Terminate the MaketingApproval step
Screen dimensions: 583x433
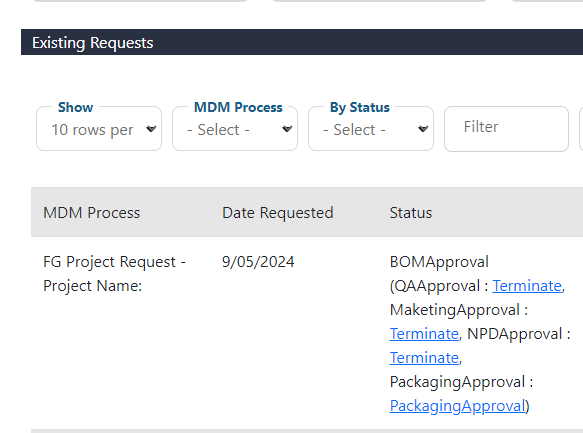click(x=424, y=334)
